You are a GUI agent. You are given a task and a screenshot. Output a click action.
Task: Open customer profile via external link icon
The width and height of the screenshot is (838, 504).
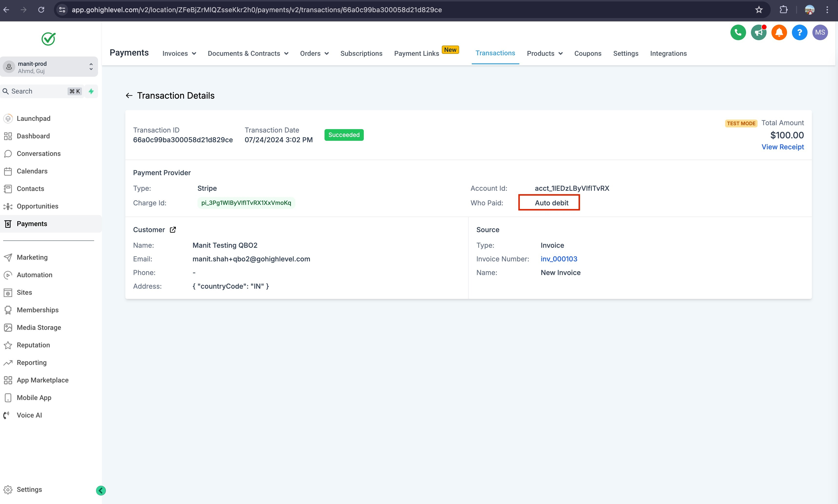[173, 230]
